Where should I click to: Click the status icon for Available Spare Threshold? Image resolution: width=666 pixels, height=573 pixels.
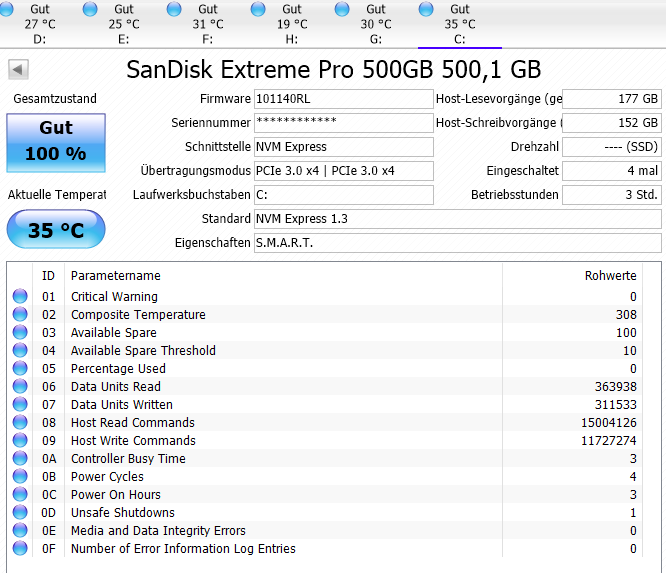[x=20, y=350]
